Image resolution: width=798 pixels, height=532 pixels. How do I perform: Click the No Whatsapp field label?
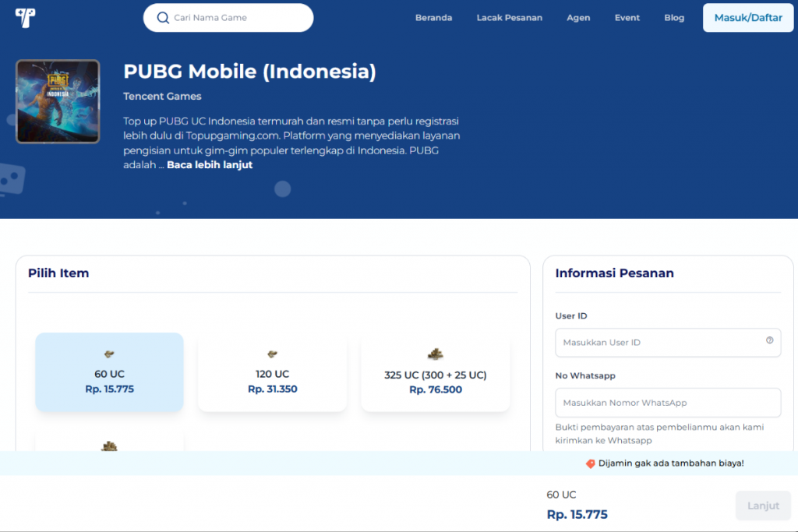pos(585,376)
